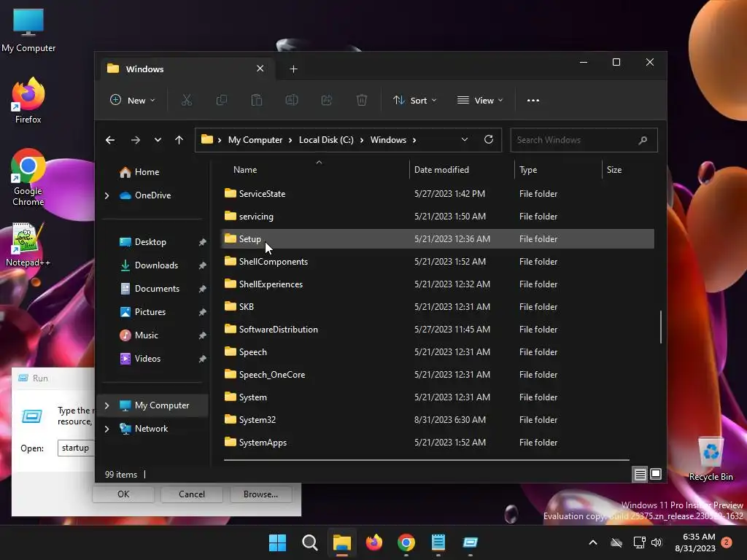Open recent locations chevron next to forward arrow
Viewport: 747px width, 560px height.
[158, 140]
